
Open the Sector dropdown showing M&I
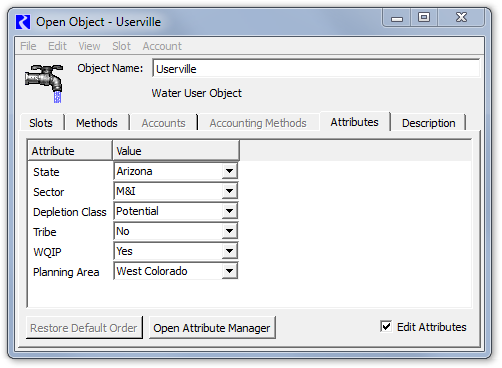click(x=229, y=191)
